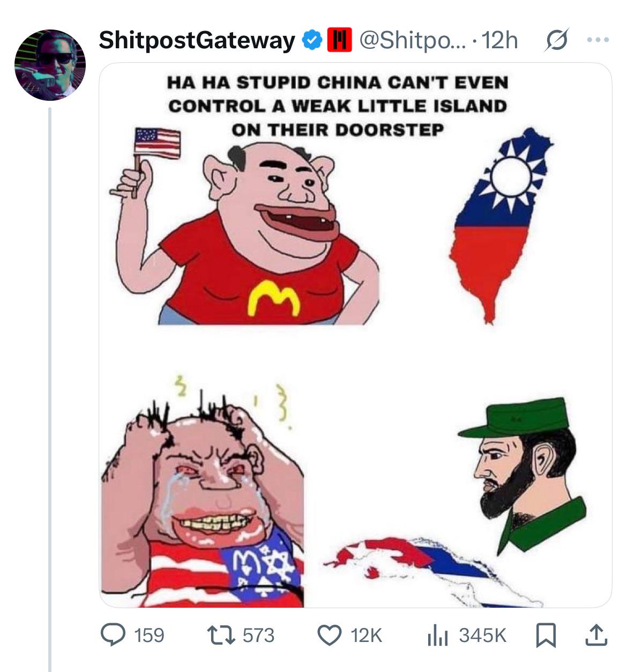
Task: Click the Grok slashed-circle icon
Action: [557, 41]
